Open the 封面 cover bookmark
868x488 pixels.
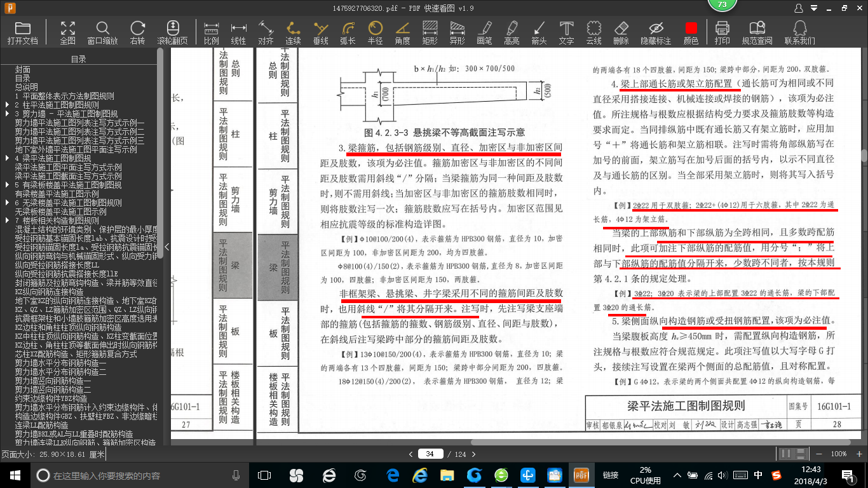coord(23,69)
